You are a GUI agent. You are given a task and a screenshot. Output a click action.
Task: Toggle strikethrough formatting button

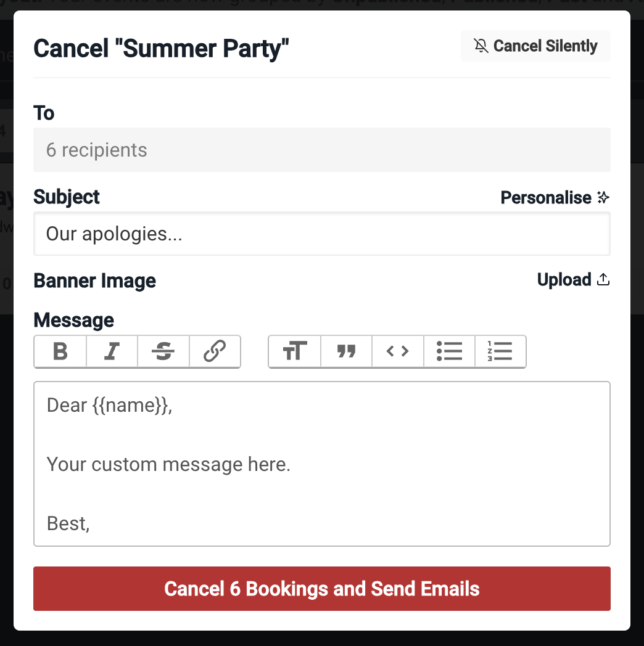coord(163,351)
